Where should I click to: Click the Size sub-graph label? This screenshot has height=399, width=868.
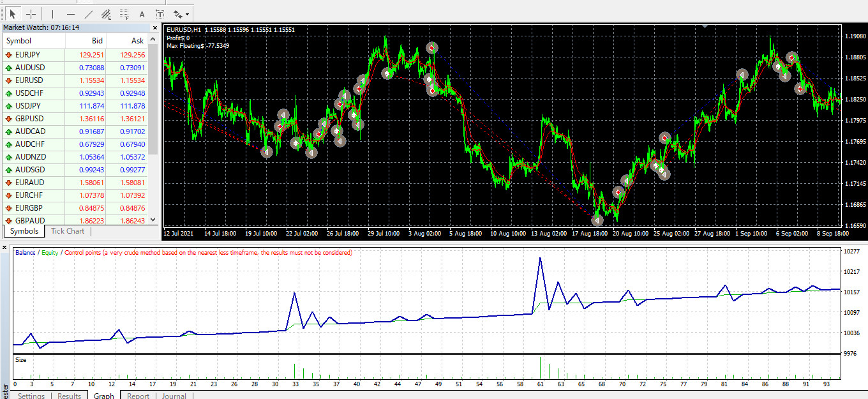[x=21, y=360]
